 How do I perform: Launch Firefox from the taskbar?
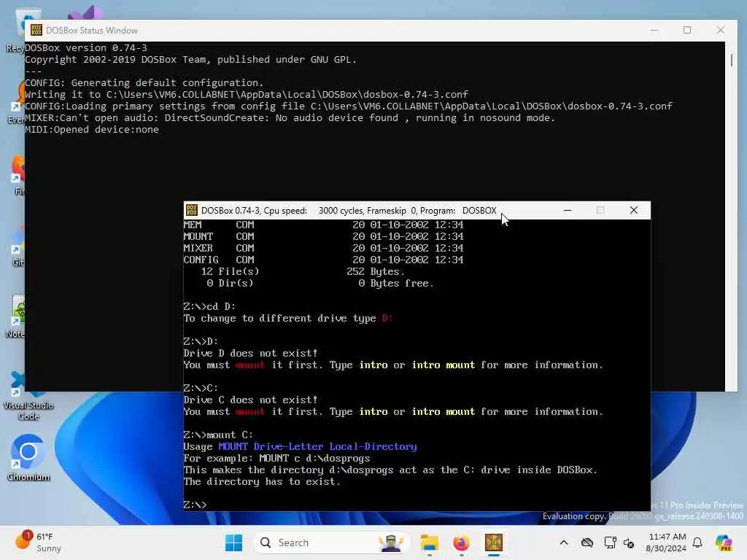point(461,542)
